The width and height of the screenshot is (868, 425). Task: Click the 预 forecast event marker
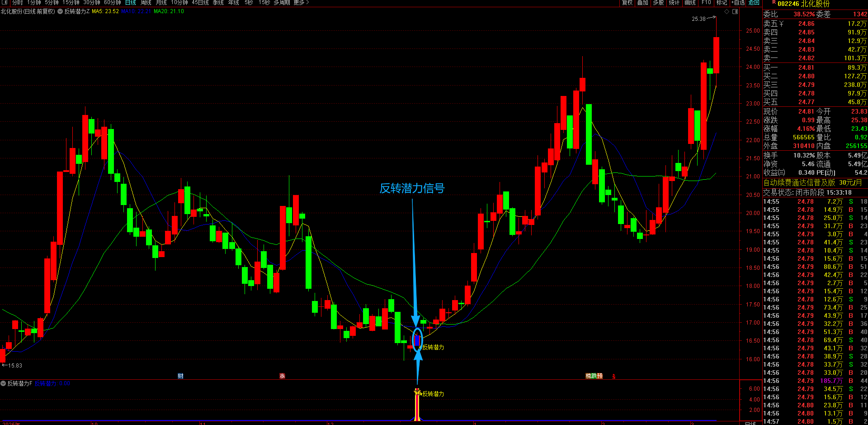[600, 376]
